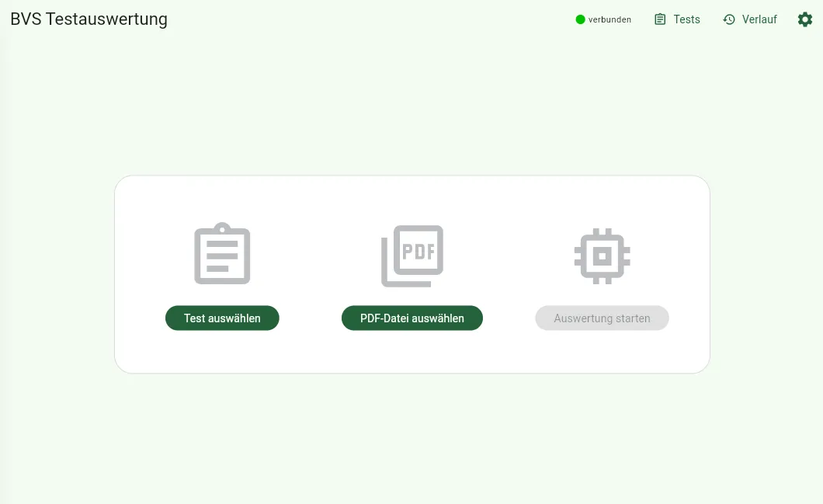Click the empty header area between the title and status
Image resolution: width=823 pixels, height=504 pixels.
coord(373,19)
